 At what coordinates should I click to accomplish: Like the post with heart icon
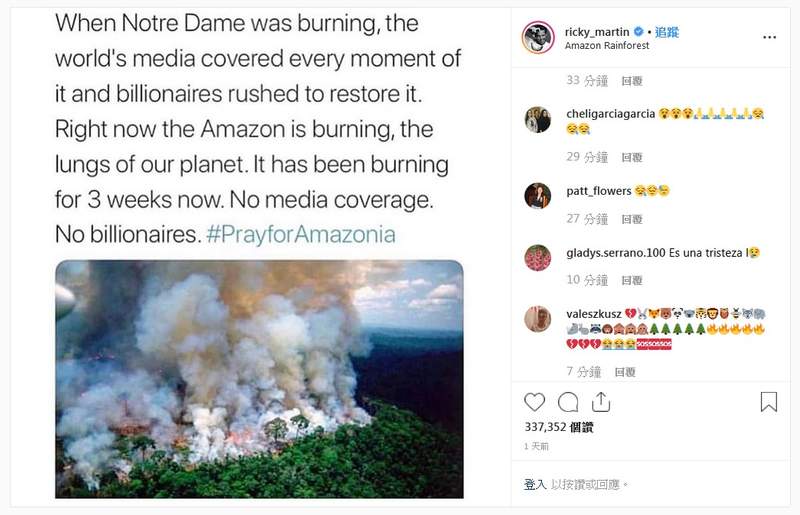pyautogui.click(x=535, y=402)
